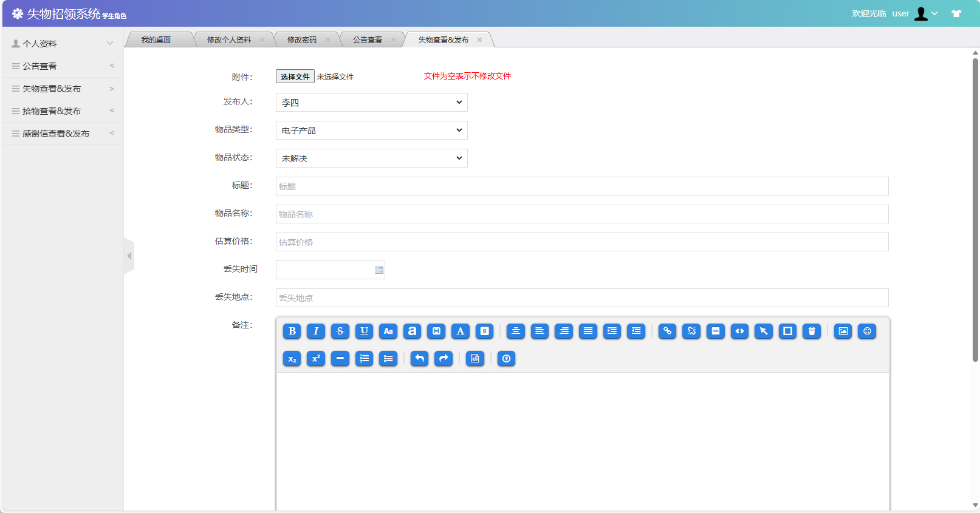Expand the 个人资料 sidebar menu
The width and height of the screenshot is (980, 513).
click(63, 44)
